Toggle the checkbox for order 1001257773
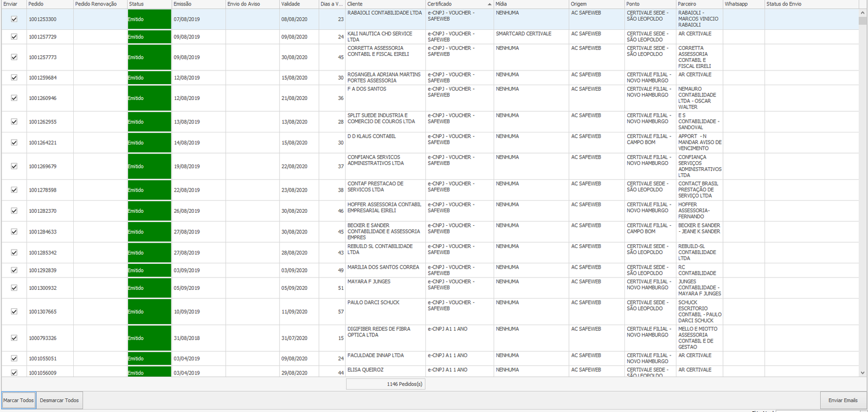Screen dimensions: 868x412 click(x=14, y=57)
